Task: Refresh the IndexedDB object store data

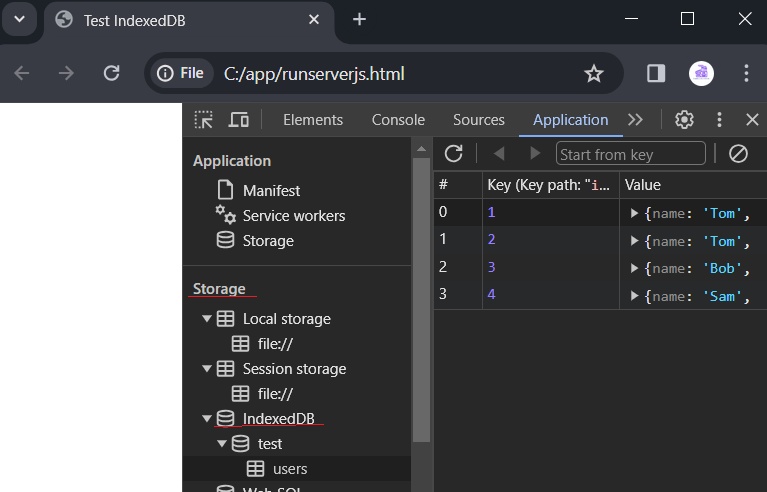Action: [453, 154]
